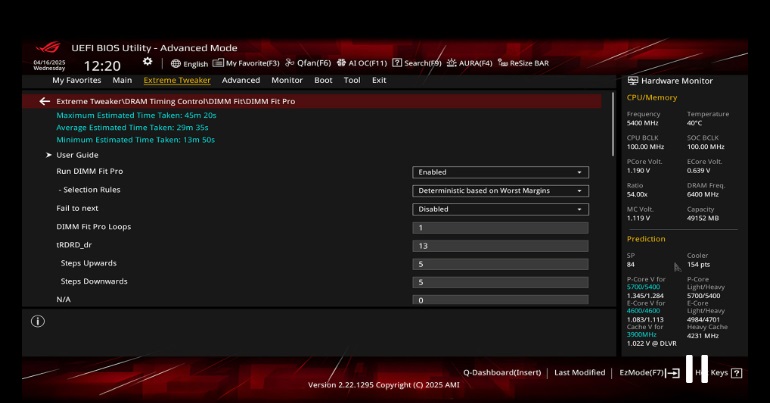Open the settings gear next to clock
Viewport: 770px width, 403px height.
(x=148, y=62)
